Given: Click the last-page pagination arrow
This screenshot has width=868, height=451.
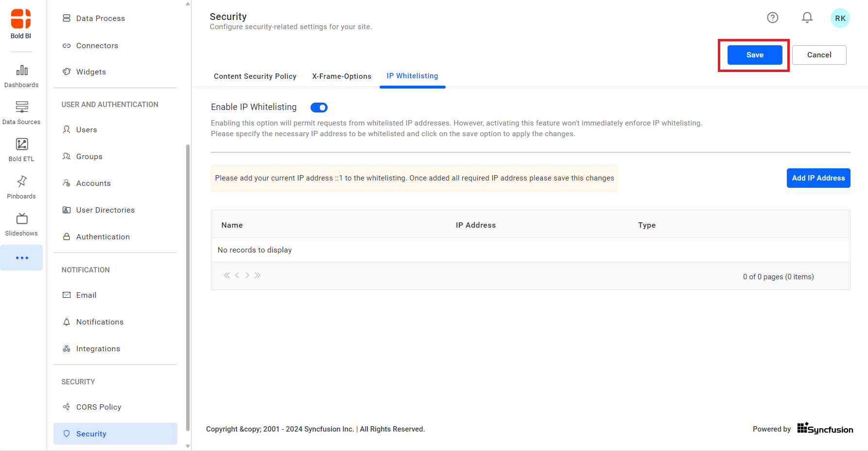Looking at the screenshot, I should [258, 275].
